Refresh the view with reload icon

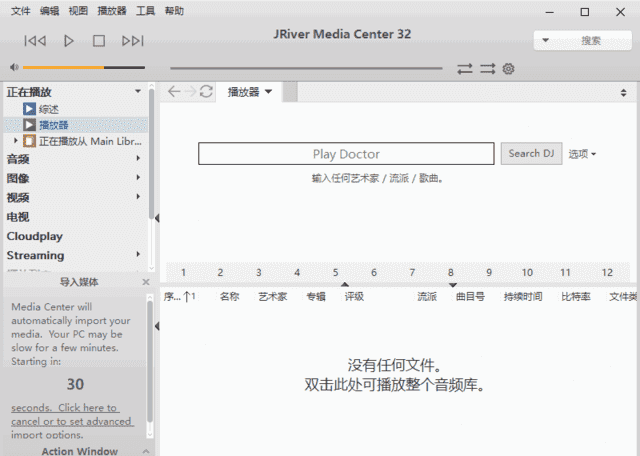coord(206,91)
